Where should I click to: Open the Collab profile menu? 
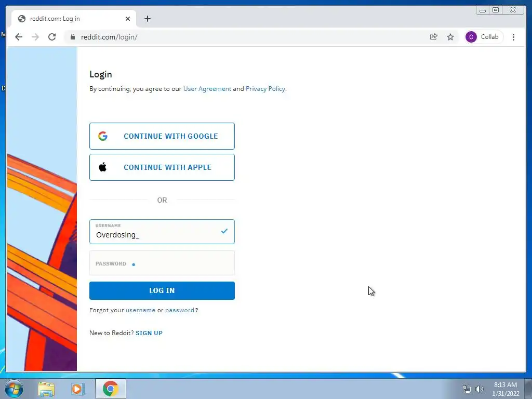click(483, 37)
